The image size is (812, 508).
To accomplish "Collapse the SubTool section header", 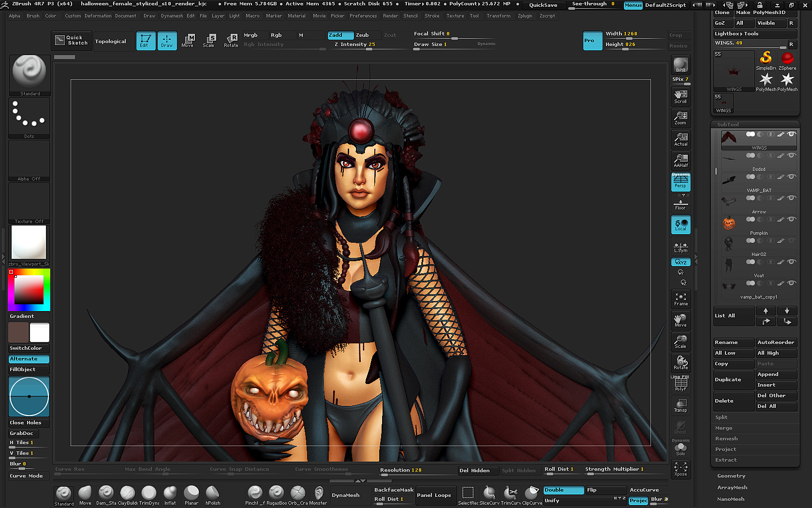I will [x=728, y=124].
